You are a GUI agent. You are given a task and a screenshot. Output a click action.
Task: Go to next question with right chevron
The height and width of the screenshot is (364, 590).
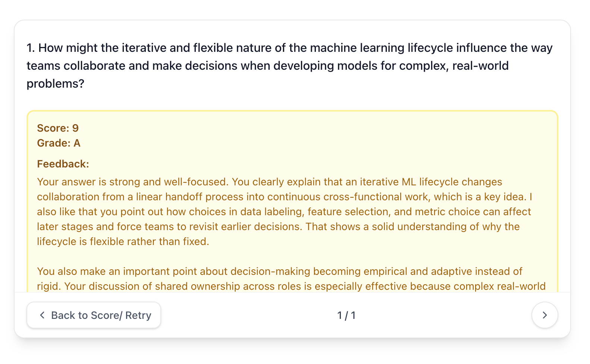[545, 315]
